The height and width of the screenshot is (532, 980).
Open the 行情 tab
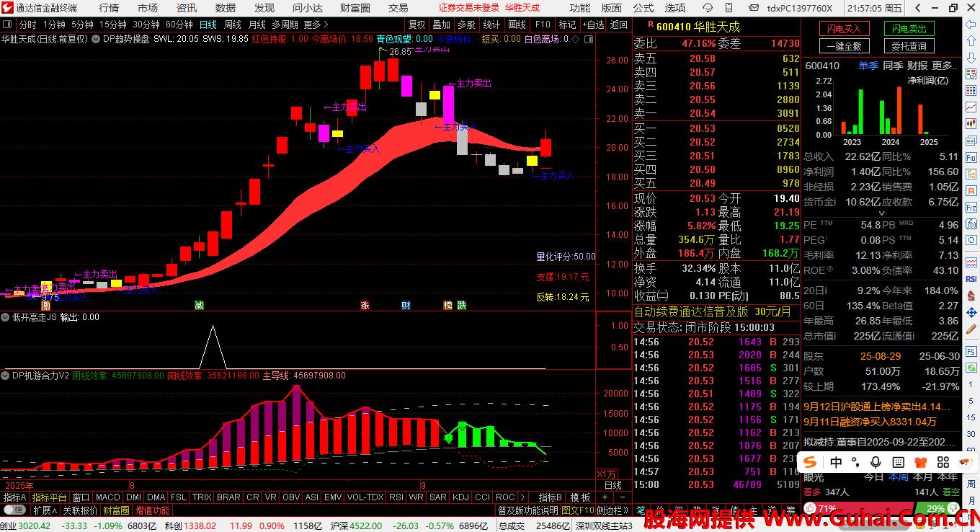pos(109,8)
